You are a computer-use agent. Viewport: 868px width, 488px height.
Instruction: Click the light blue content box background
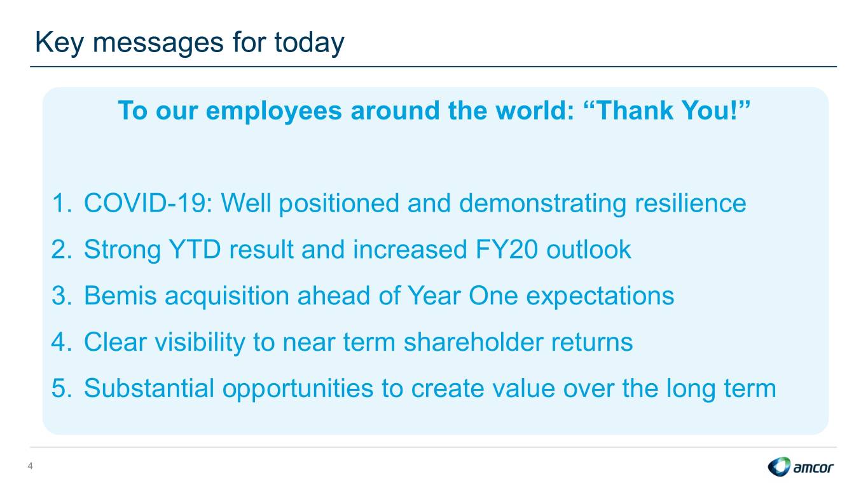pyautogui.click(x=435, y=152)
